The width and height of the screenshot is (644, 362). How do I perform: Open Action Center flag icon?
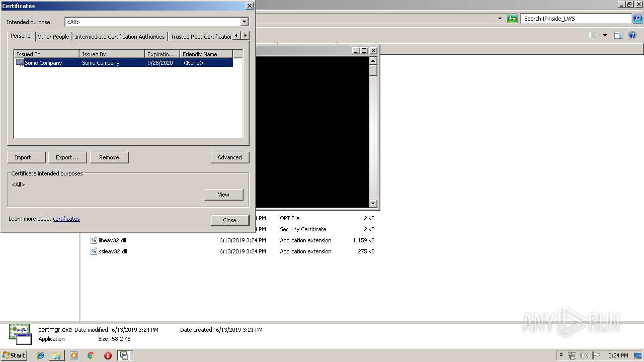(596, 355)
